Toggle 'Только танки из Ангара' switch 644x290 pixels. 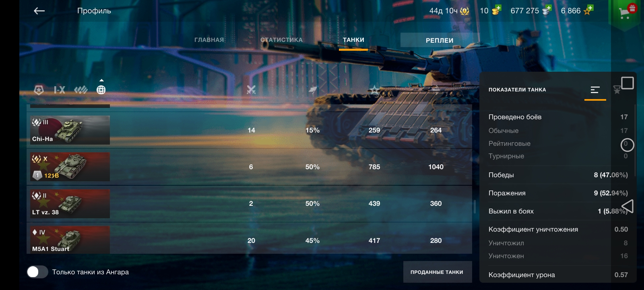[37, 272]
